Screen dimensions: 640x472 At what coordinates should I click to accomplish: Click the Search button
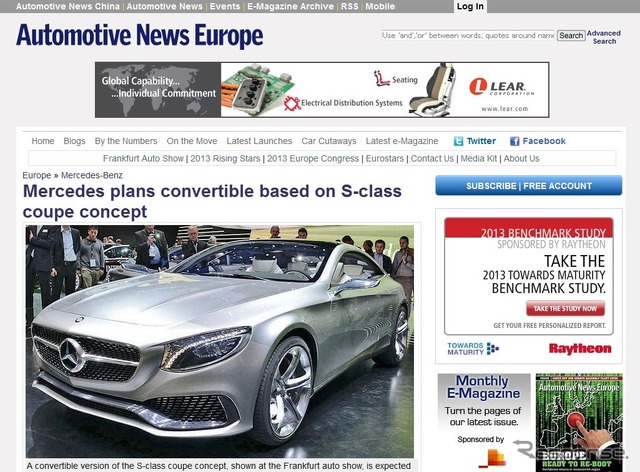point(571,36)
